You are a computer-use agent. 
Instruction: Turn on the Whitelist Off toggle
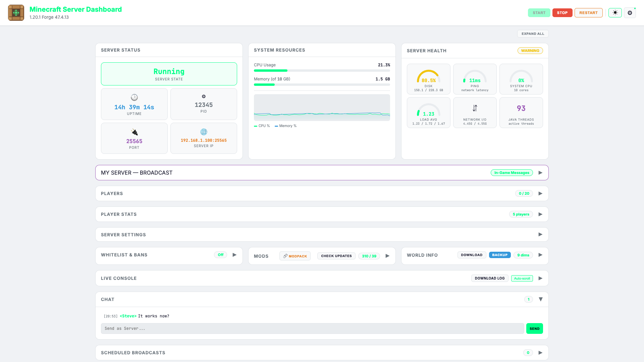(x=220, y=255)
